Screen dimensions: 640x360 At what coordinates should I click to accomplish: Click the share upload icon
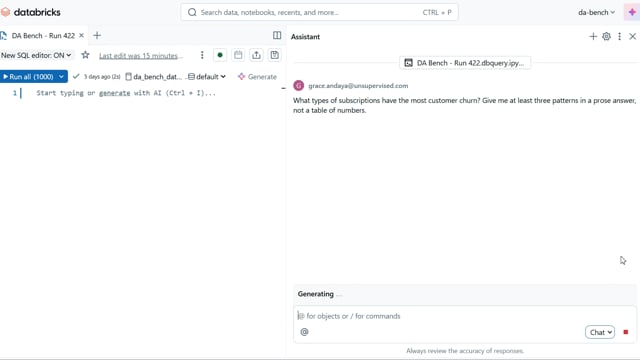[256, 55]
